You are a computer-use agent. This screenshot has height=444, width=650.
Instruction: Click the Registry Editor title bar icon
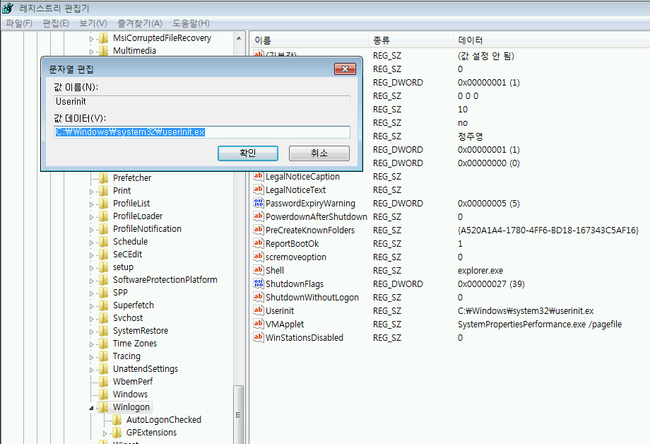coord(7,8)
